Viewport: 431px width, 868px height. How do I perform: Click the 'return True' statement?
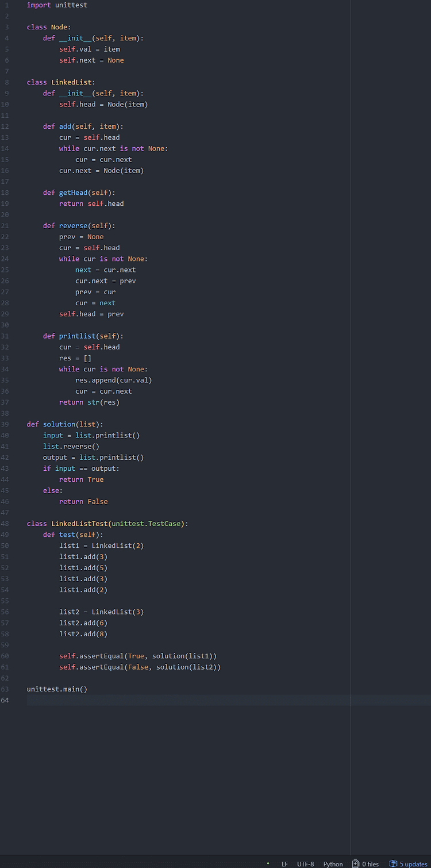tap(82, 479)
